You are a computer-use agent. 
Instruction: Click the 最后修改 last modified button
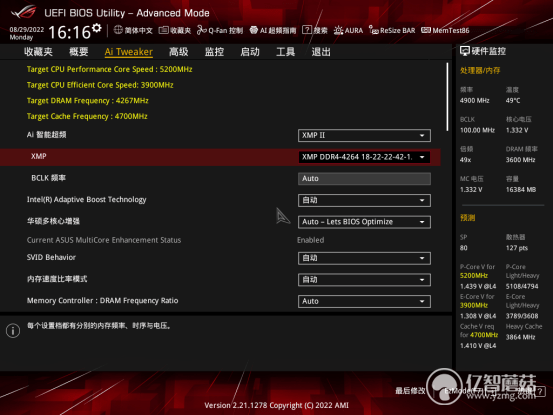pyautogui.click(x=410, y=391)
